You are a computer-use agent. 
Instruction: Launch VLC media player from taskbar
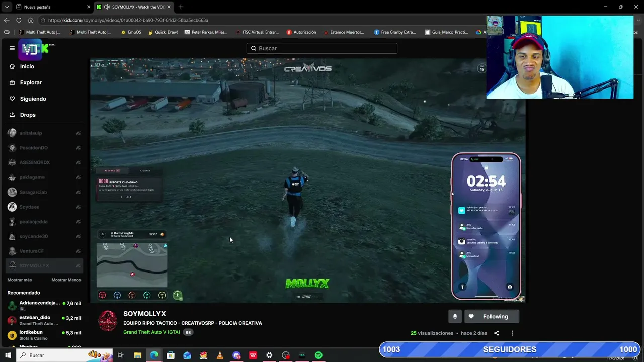[220, 355]
